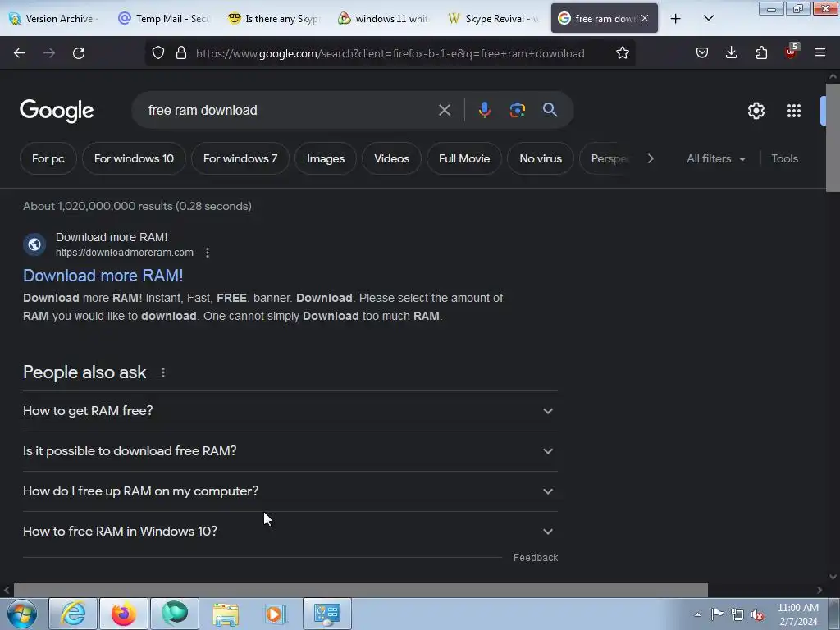840x630 pixels.
Task: Open File Explorer from the taskbar
Action: (226, 614)
